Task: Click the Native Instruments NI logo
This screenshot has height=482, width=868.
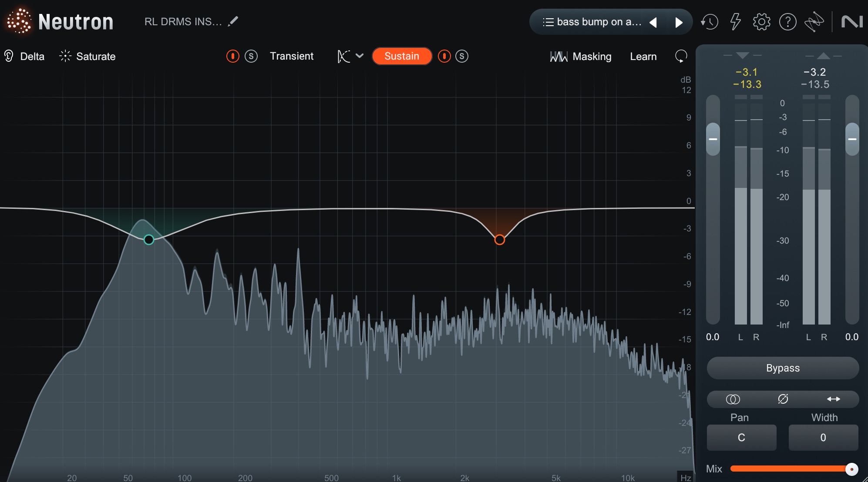Action: click(852, 22)
